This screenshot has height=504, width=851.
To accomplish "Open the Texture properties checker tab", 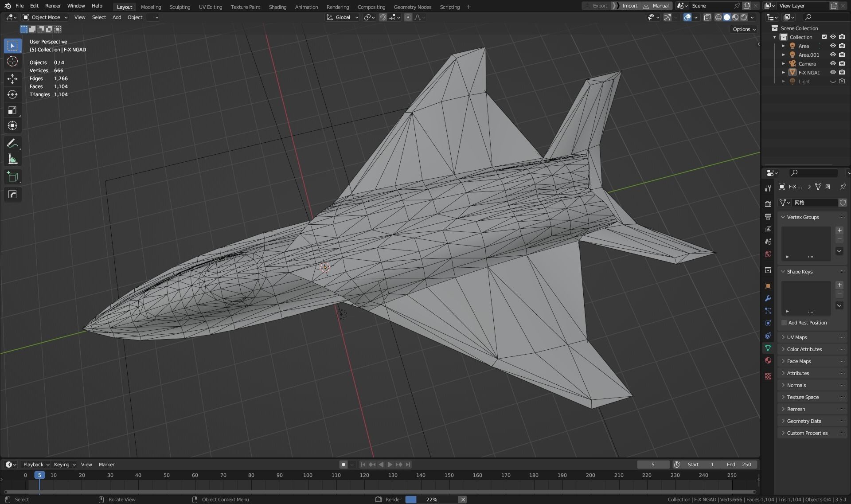I will click(x=768, y=376).
